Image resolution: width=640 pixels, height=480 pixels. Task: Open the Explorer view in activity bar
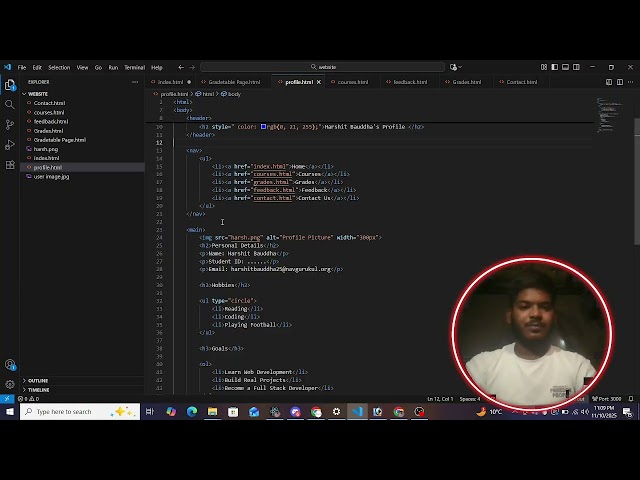[10, 85]
